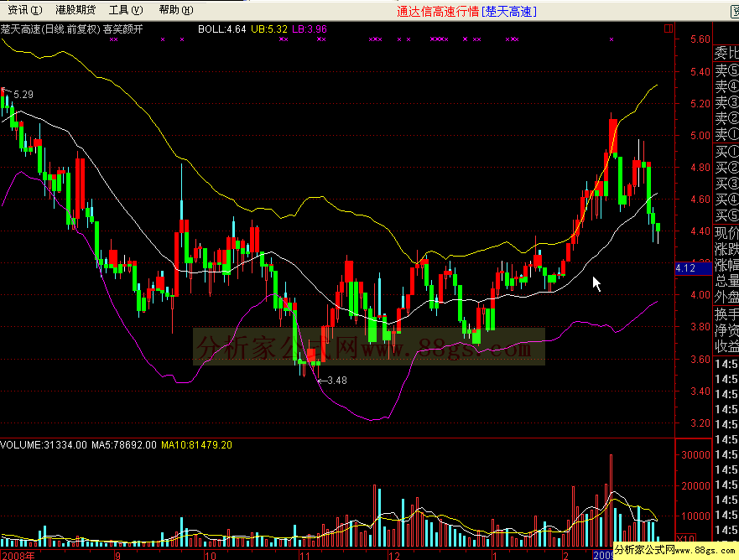This screenshot has height=560, width=739.
Task: Open the 工具(V) menu
Action: coord(126,10)
